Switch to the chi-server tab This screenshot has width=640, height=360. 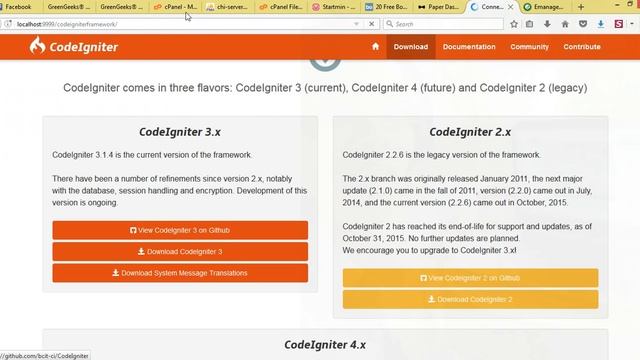coord(227,7)
